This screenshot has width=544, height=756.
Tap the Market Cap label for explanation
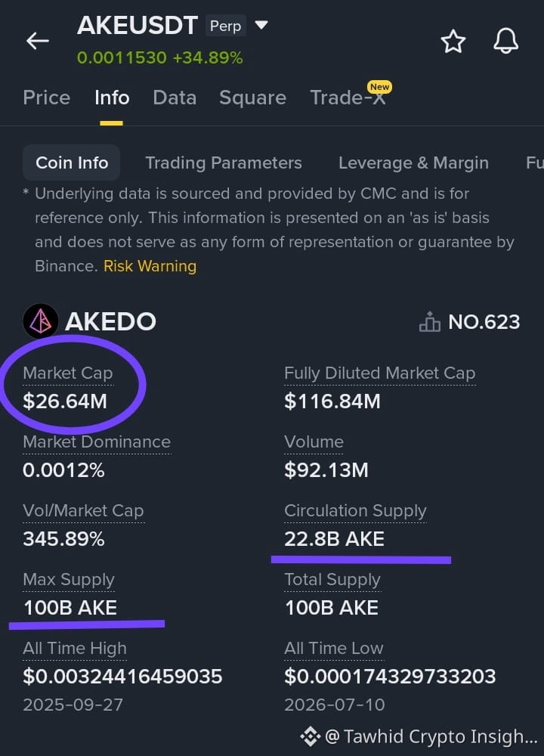click(68, 373)
